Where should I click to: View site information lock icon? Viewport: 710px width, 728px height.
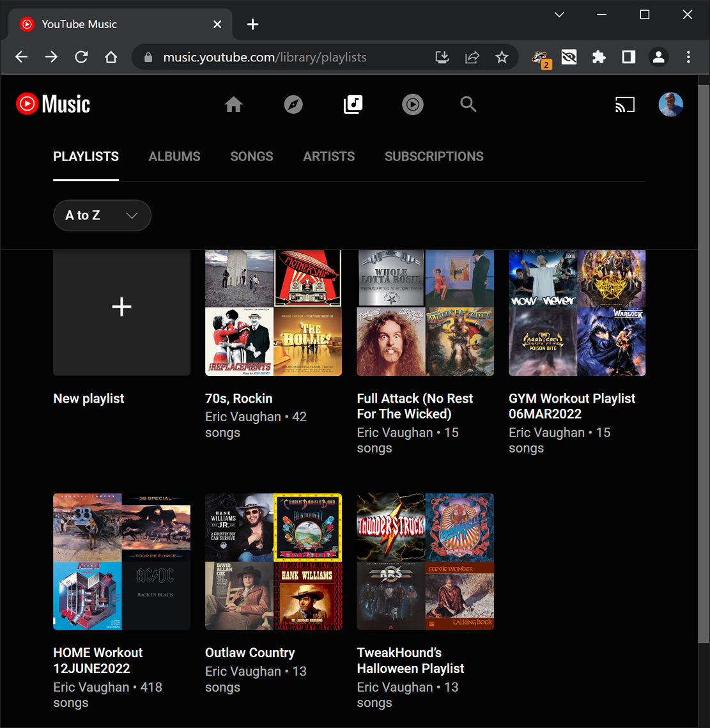pyautogui.click(x=148, y=57)
